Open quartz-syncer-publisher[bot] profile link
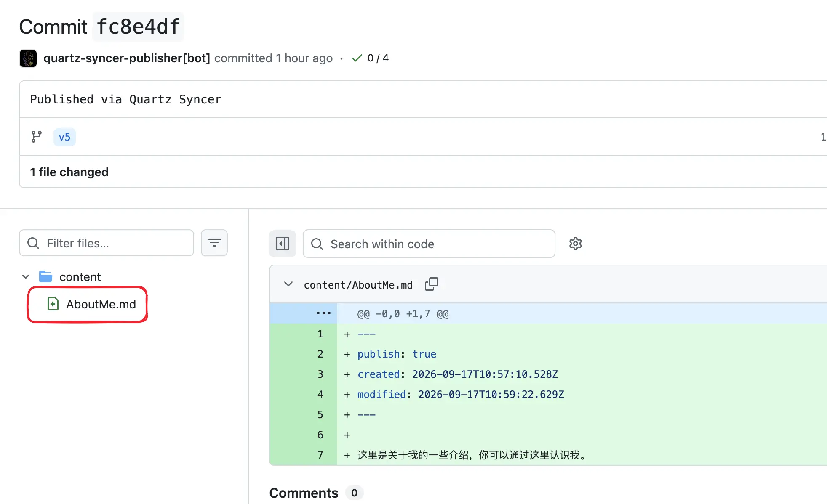 click(x=127, y=58)
